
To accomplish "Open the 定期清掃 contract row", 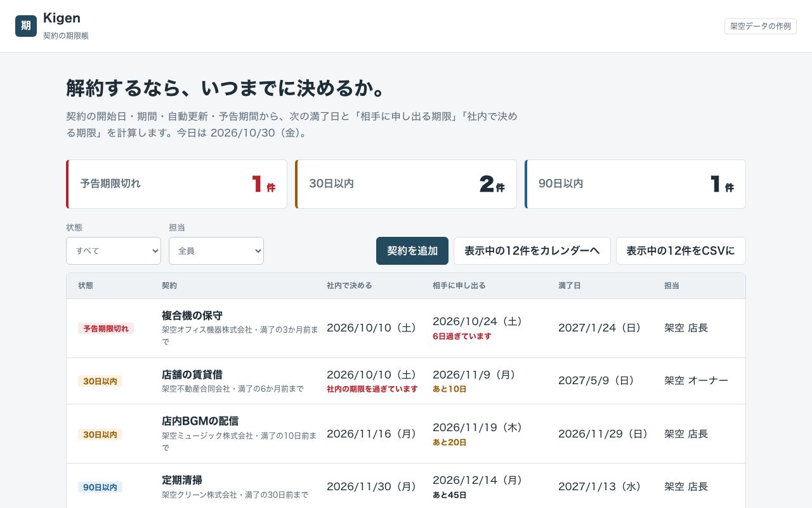I will click(x=406, y=486).
